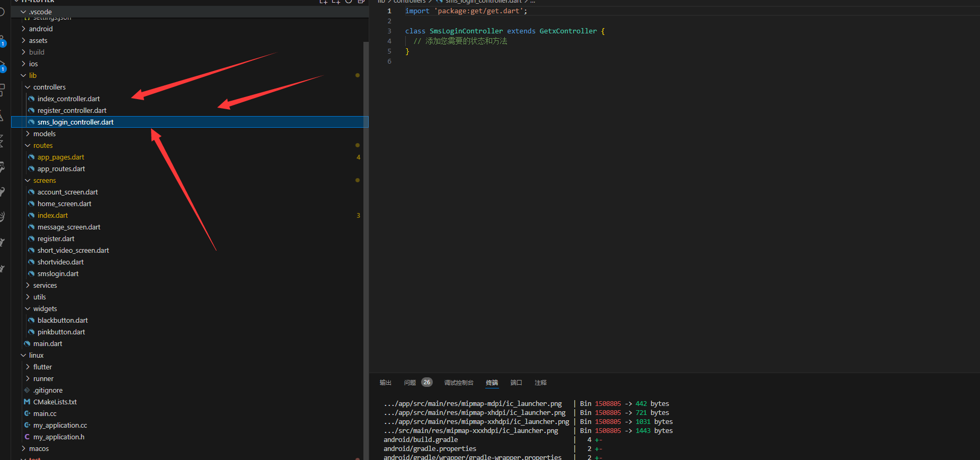Click the Dart icon beside app_pages.dart
Screen dimensions: 980x460
31,157
